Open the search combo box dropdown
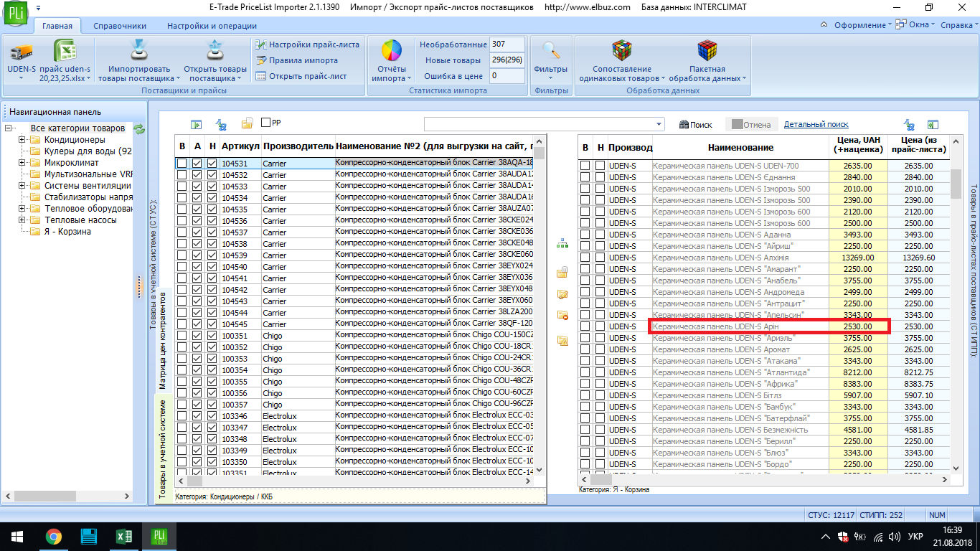The image size is (980, 551). [x=659, y=124]
